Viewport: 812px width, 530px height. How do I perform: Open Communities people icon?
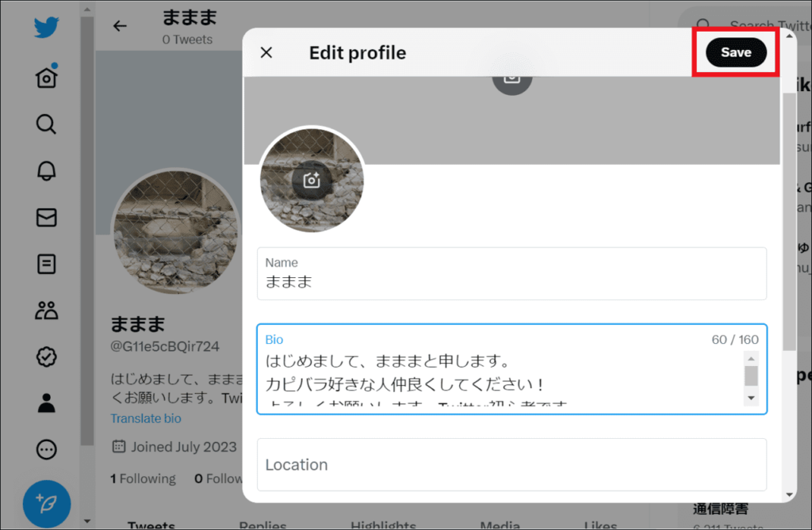click(x=46, y=310)
